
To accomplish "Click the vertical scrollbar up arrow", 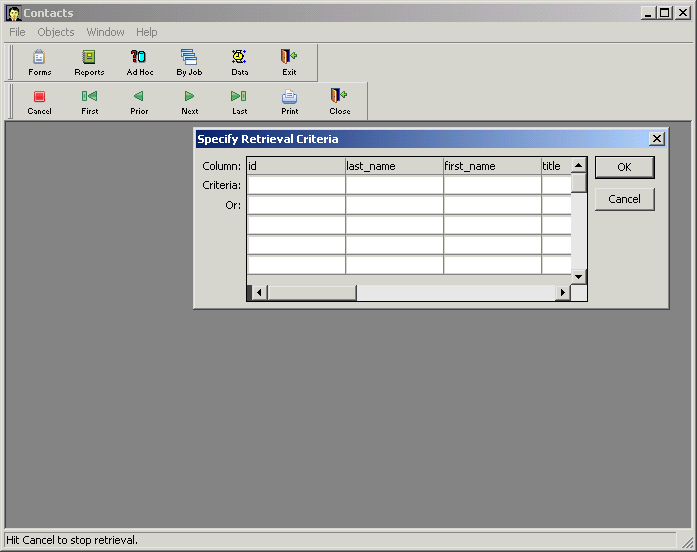I will (x=578, y=165).
